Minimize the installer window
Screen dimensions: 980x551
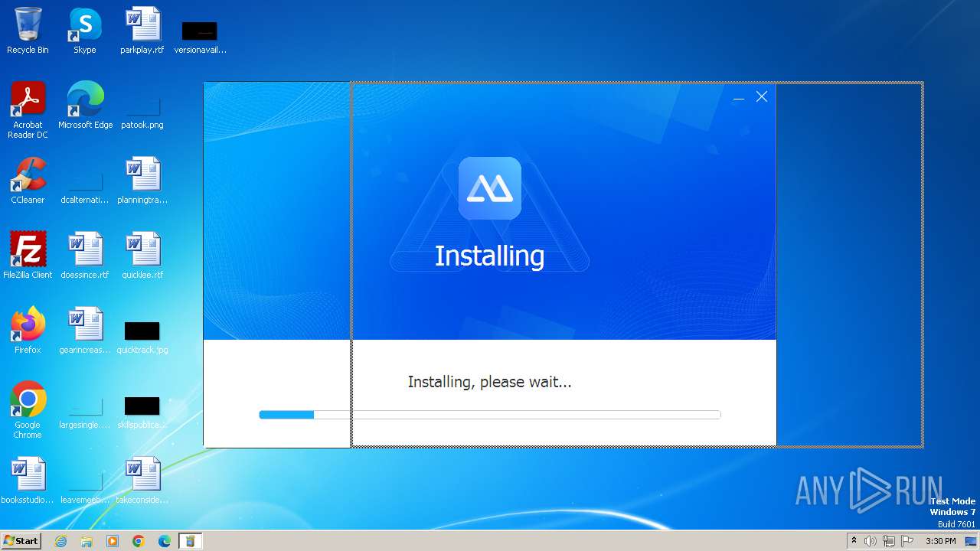[739, 97]
